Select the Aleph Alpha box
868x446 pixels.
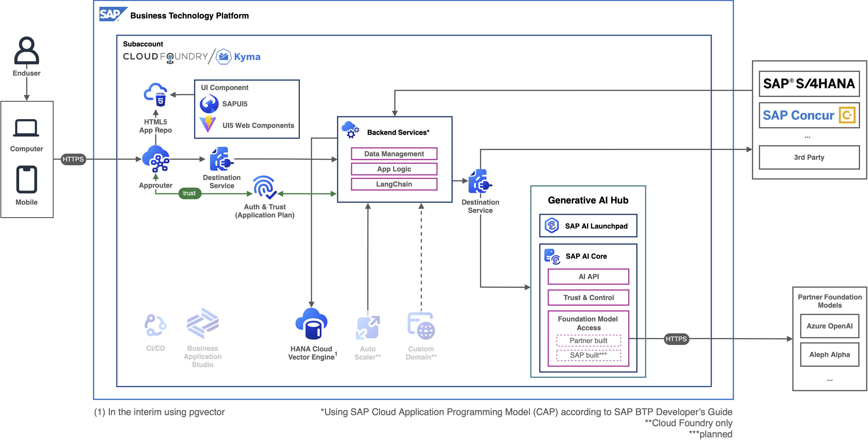pos(830,355)
